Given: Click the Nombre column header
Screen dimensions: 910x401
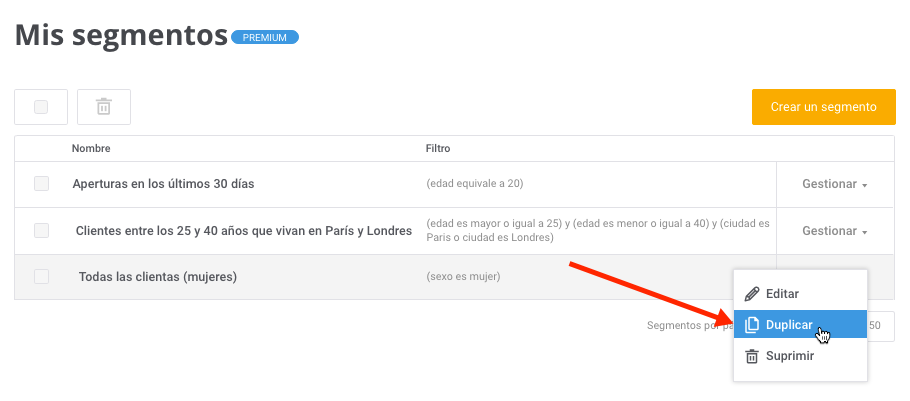Looking at the screenshot, I should coord(91,149).
